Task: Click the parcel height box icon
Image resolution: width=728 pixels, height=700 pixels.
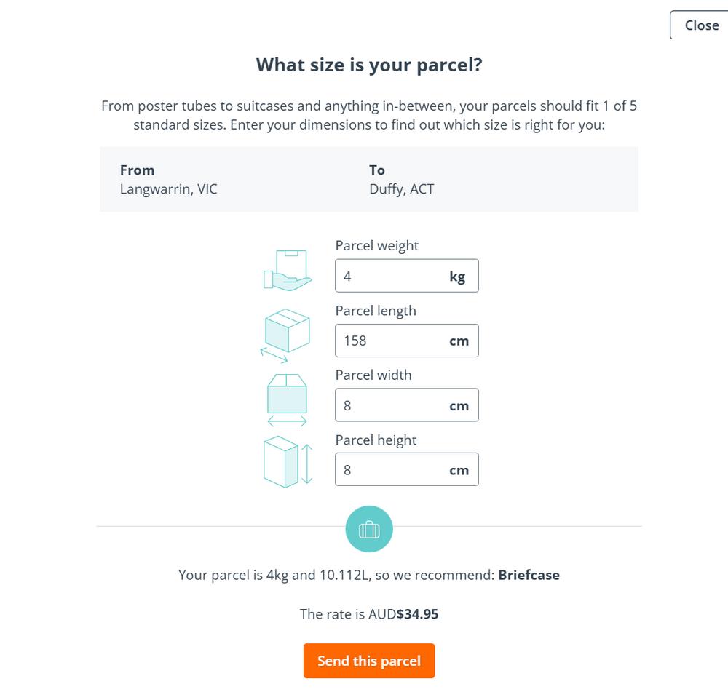Action: [x=288, y=462]
